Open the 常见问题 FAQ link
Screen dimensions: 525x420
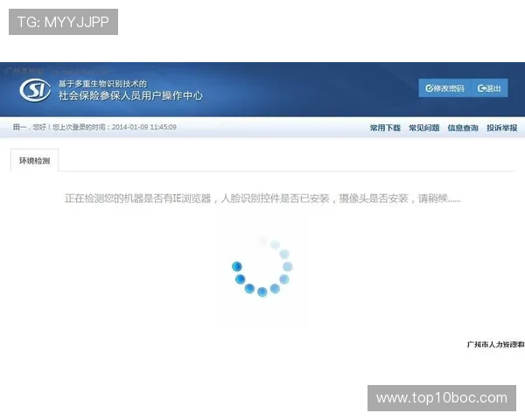423,128
